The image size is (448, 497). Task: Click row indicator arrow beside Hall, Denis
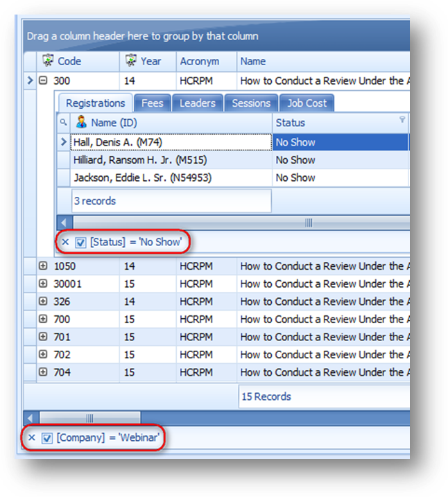tap(63, 141)
